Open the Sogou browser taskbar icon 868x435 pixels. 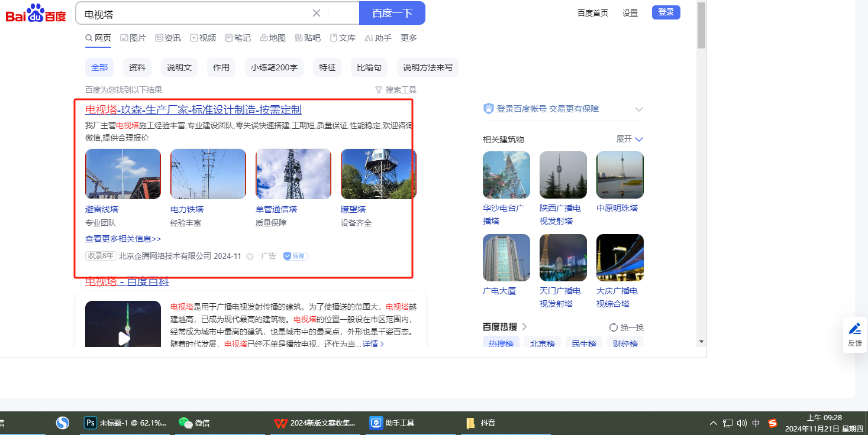click(x=63, y=423)
